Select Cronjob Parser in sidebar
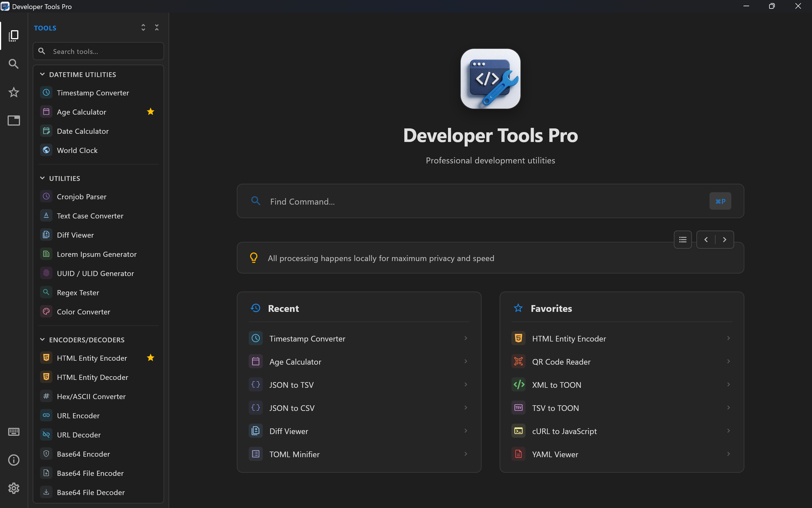Viewport: 812px width, 508px height. point(98,196)
